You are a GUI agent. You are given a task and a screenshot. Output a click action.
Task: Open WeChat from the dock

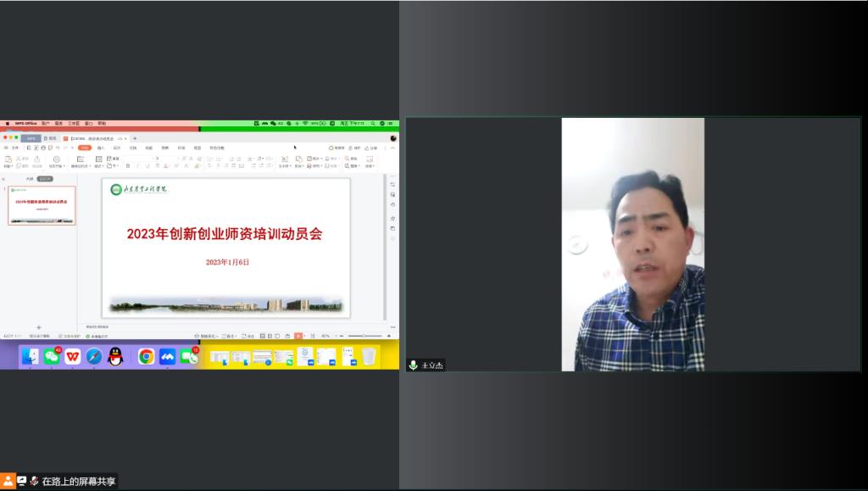(x=52, y=357)
